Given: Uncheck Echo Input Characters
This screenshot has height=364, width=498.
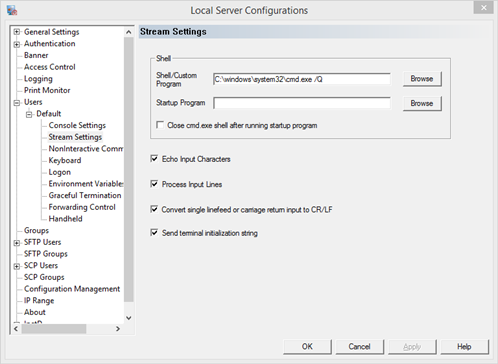Looking at the screenshot, I should click(x=154, y=158).
